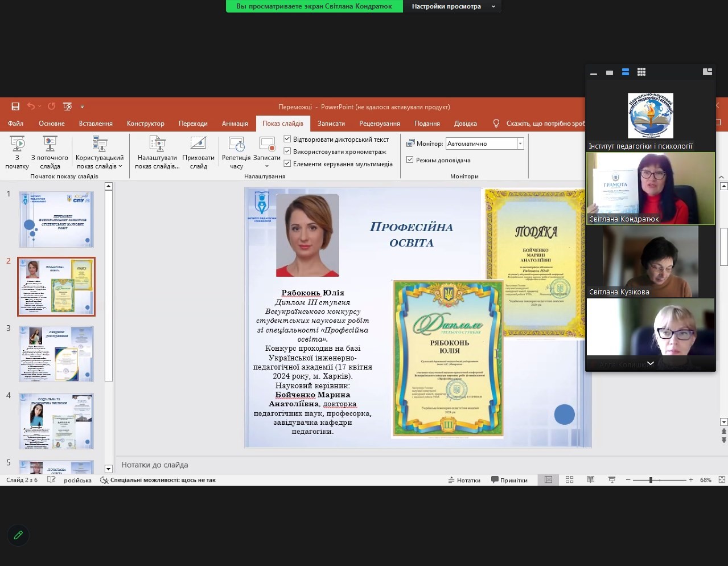The image size is (728, 566).
Task: Toggle Play Narrations checkbox
Action: point(287,139)
